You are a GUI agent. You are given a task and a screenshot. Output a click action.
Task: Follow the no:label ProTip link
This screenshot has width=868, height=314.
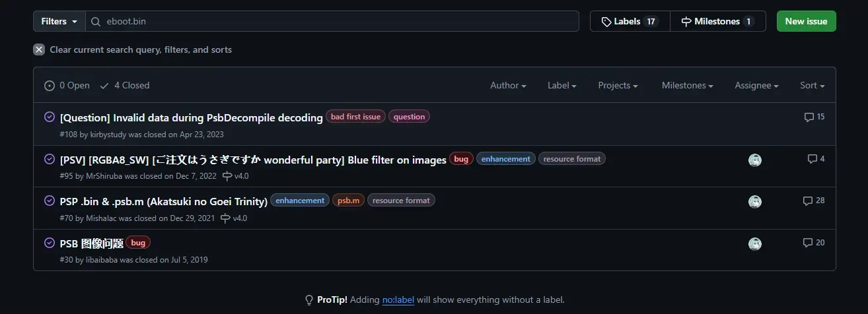point(398,299)
